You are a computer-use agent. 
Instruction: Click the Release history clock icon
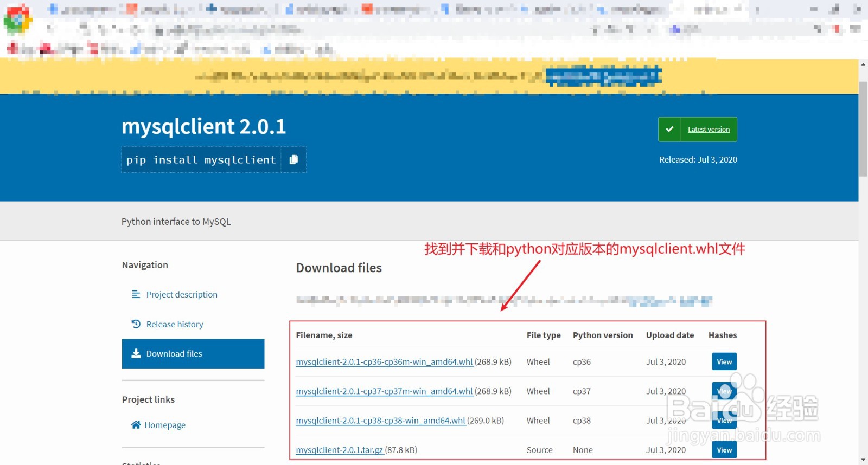pos(136,324)
